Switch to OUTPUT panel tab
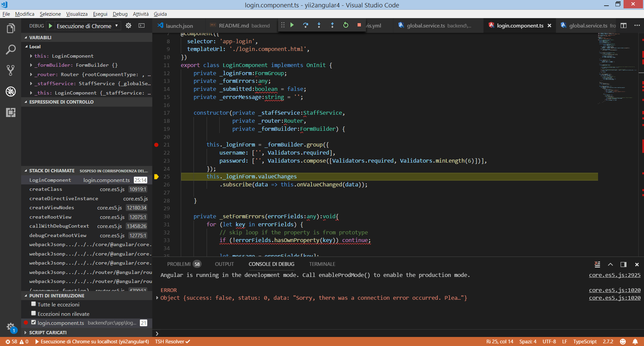 click(x=224, y=264)
